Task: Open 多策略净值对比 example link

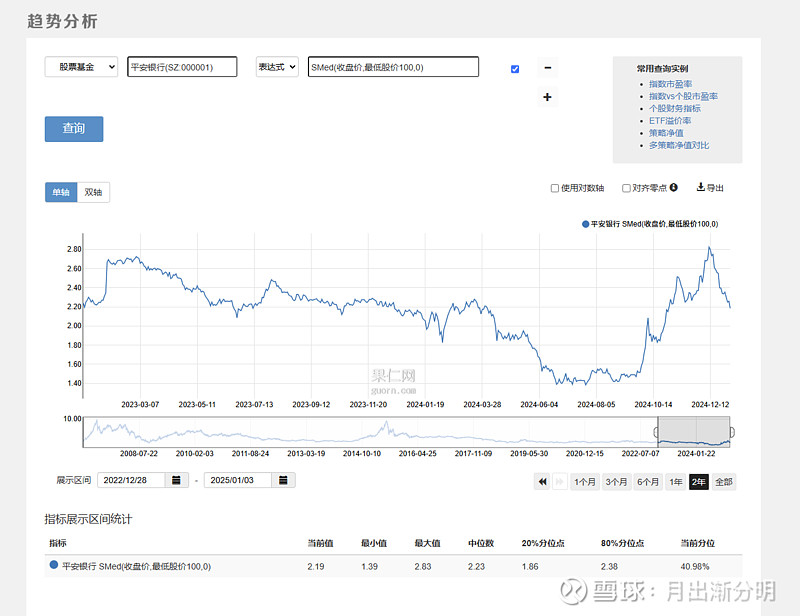Action: pos(679,145)
